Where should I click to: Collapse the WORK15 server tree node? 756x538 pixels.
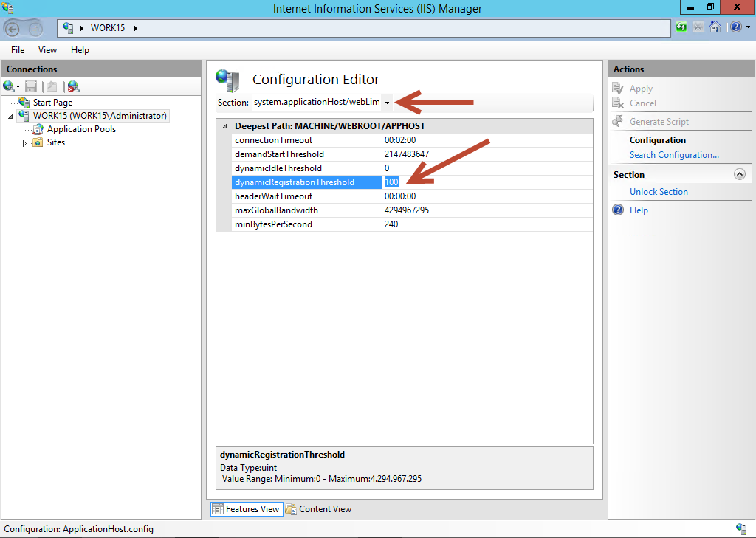click(10, 117)
